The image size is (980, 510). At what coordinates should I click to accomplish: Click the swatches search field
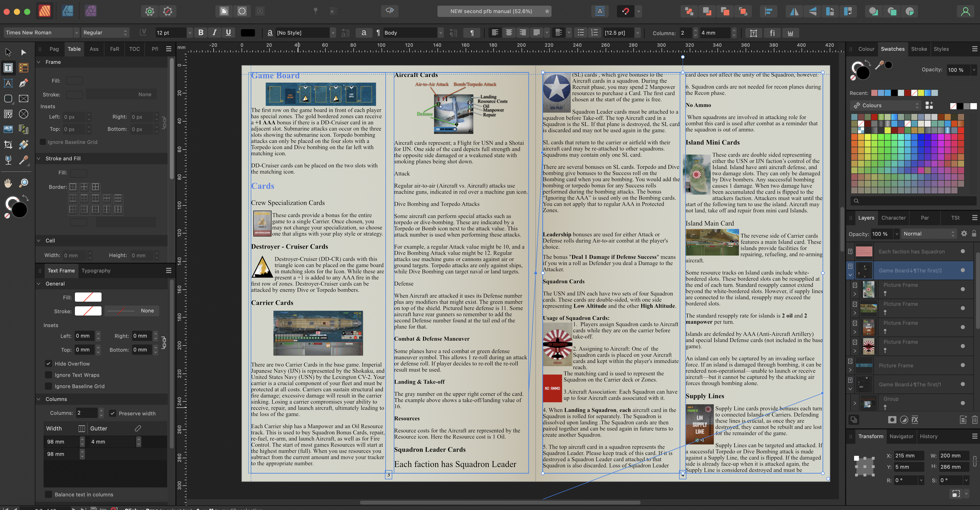pos(913,201)
